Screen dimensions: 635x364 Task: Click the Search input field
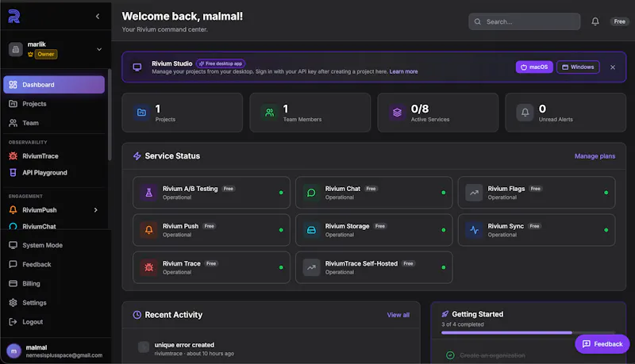pos(525,21)
